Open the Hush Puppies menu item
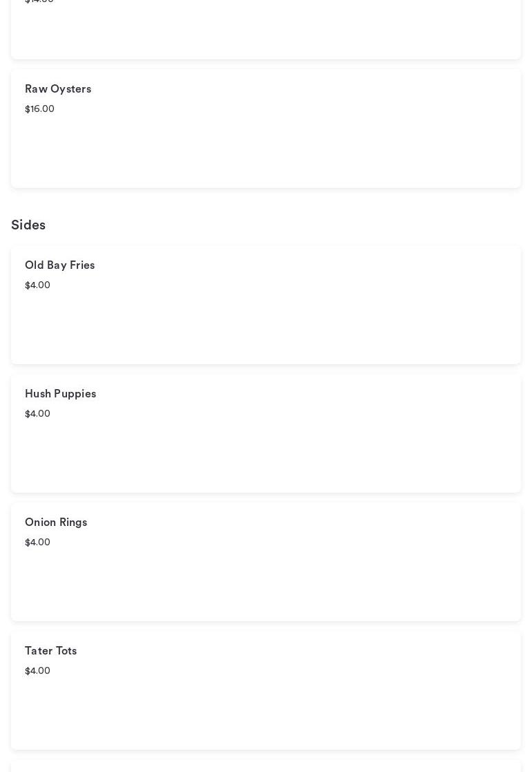 click(61, 394)
